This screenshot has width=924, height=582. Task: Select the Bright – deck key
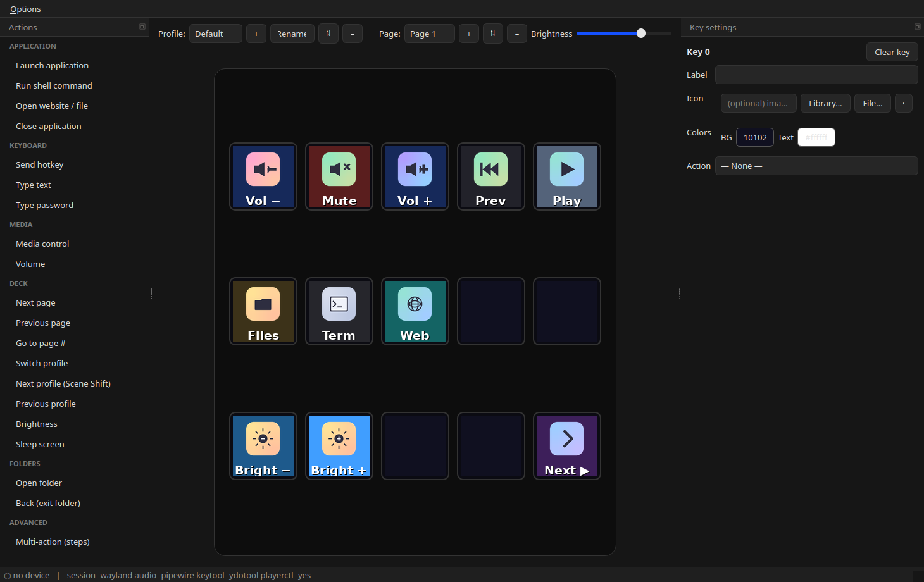[x=263, y=446]
